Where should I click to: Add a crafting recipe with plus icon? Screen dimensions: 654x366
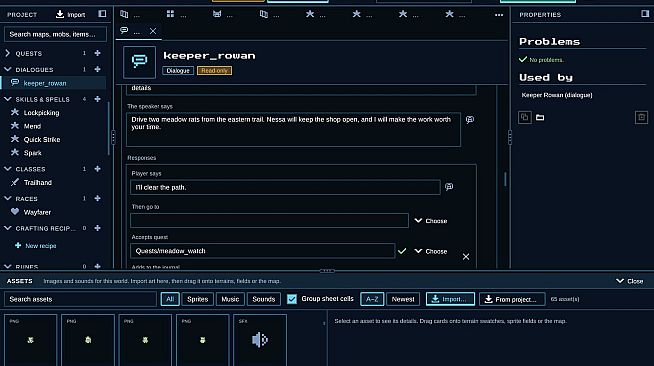coord(97,228)
